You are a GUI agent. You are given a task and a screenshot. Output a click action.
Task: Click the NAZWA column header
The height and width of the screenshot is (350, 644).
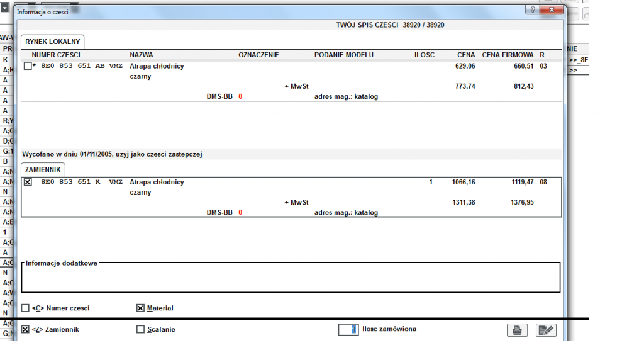(x=142, y=55)
